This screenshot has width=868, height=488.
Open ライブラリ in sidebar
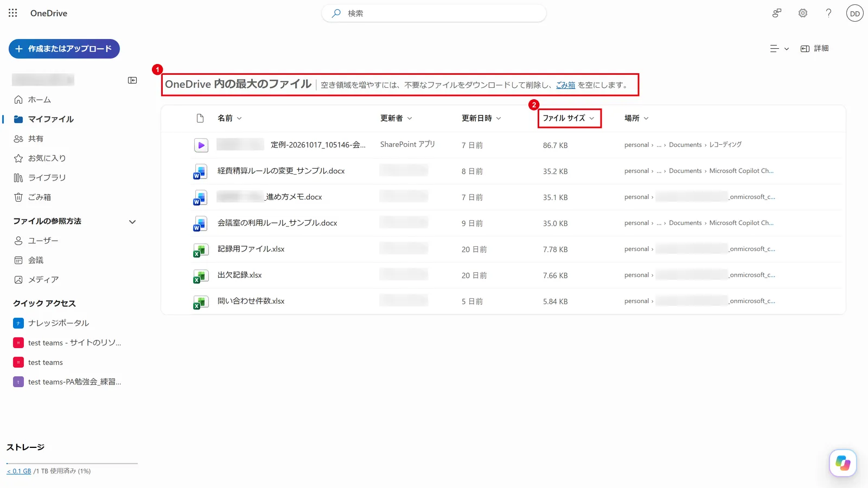[40, 178]
